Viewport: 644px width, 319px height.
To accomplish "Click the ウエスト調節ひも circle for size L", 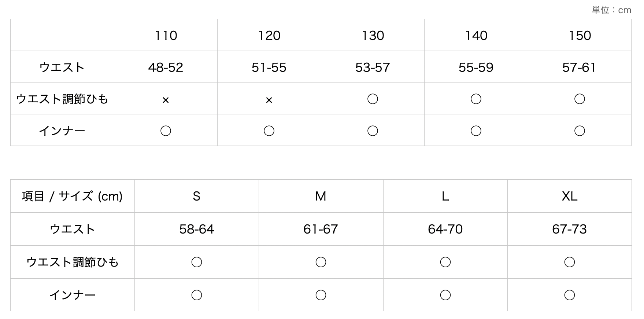I will pos(445,262).
